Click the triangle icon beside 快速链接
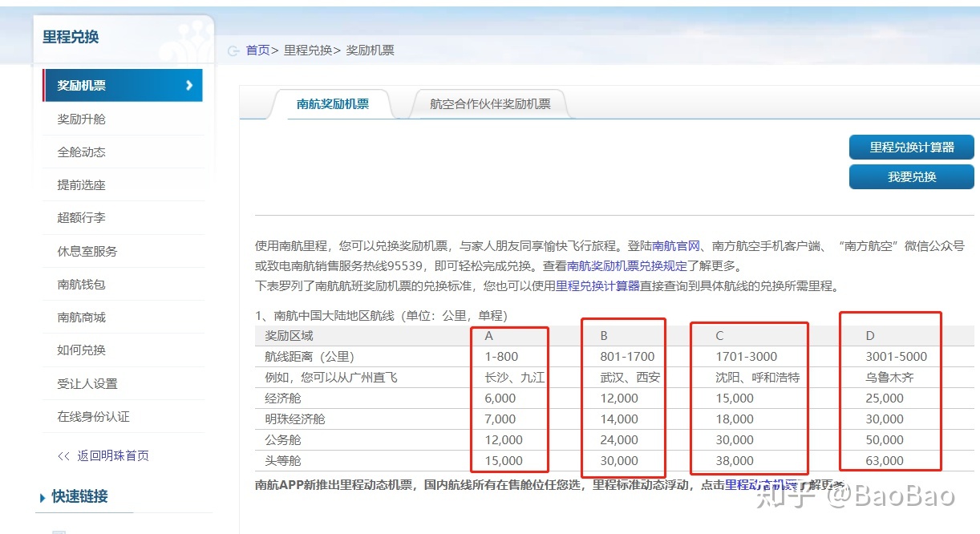The height and width of the screenshot is (534, 980). [43, 498]
